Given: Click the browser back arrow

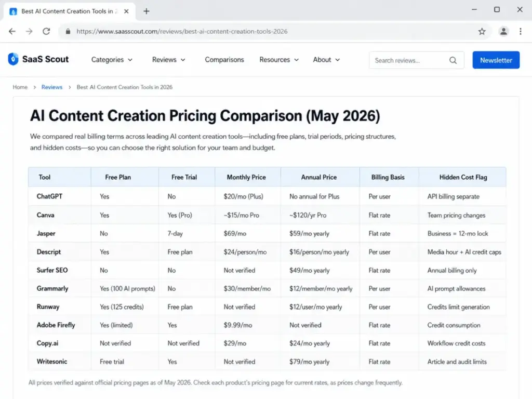Looking at the screenshot, I should tap(12, 32).
